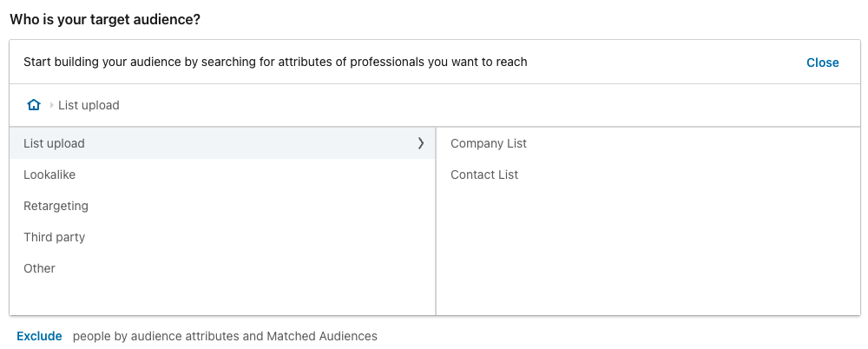Image resolution: width=868 pixels, height=349 pixels.
Task: Click the Exclude link
Action: click(39, 336)
